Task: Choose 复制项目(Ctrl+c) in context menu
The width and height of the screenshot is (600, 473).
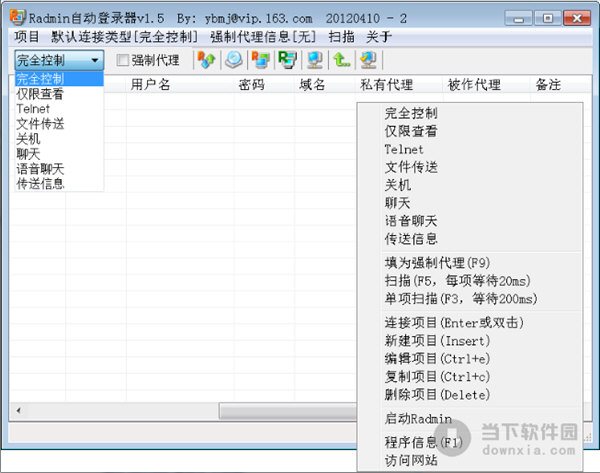Action: [470, 377]
